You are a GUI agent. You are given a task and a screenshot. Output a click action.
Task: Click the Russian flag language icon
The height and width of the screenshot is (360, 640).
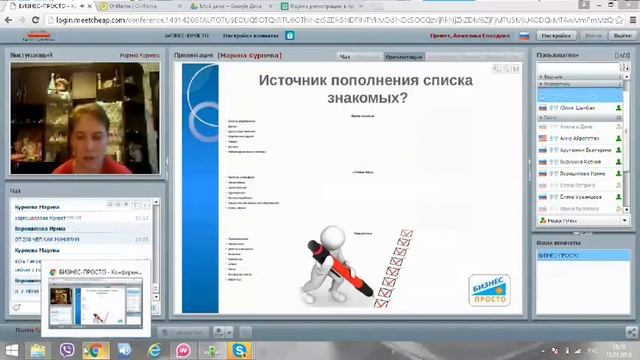point(524,36)
